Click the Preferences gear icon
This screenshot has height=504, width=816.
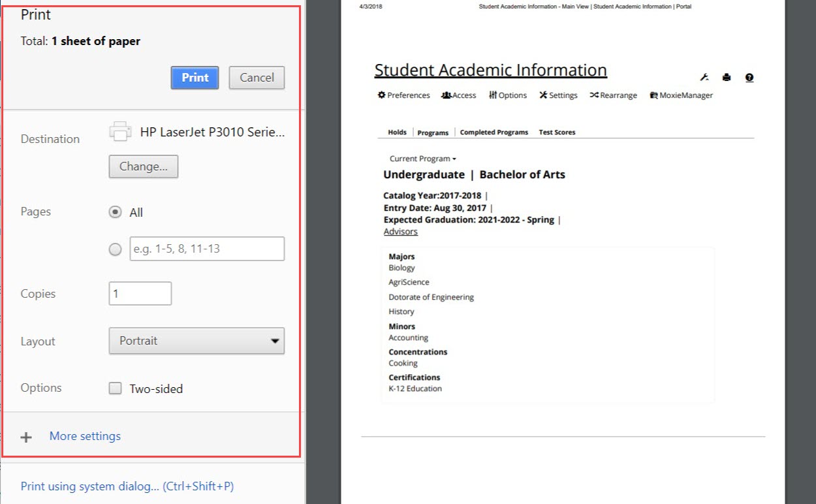click(382, 95)
